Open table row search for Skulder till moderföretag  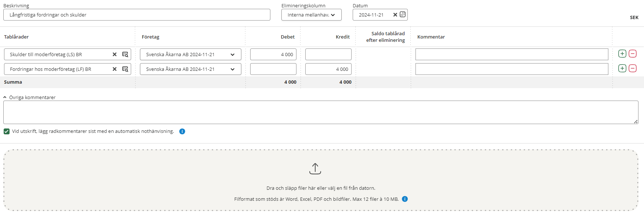[125, 54]
